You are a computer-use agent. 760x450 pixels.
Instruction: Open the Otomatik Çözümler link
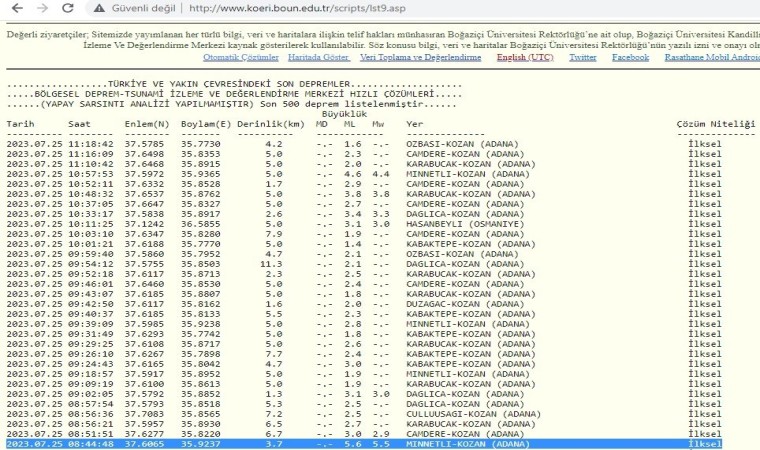click(x=241, y=57)
